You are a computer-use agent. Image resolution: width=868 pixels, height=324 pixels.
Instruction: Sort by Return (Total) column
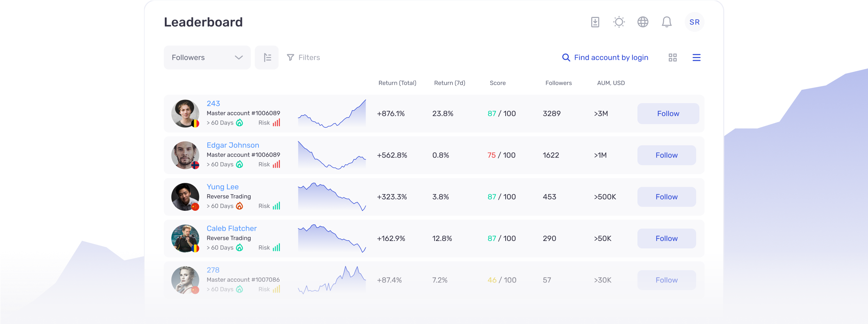click(397, 83)
